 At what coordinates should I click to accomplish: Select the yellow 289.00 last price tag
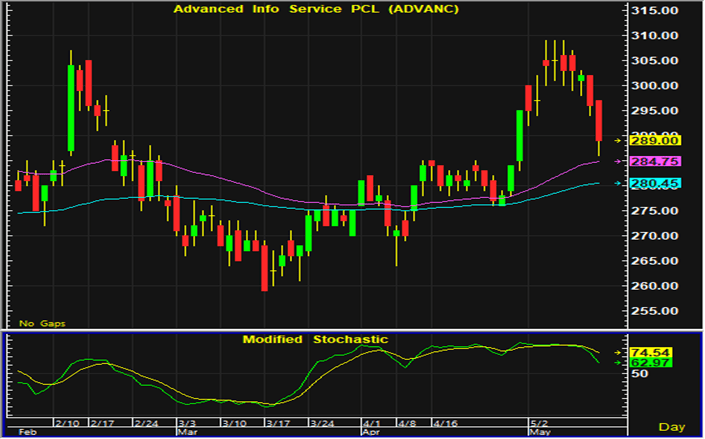pyautogui.click(x=652, y=139)
